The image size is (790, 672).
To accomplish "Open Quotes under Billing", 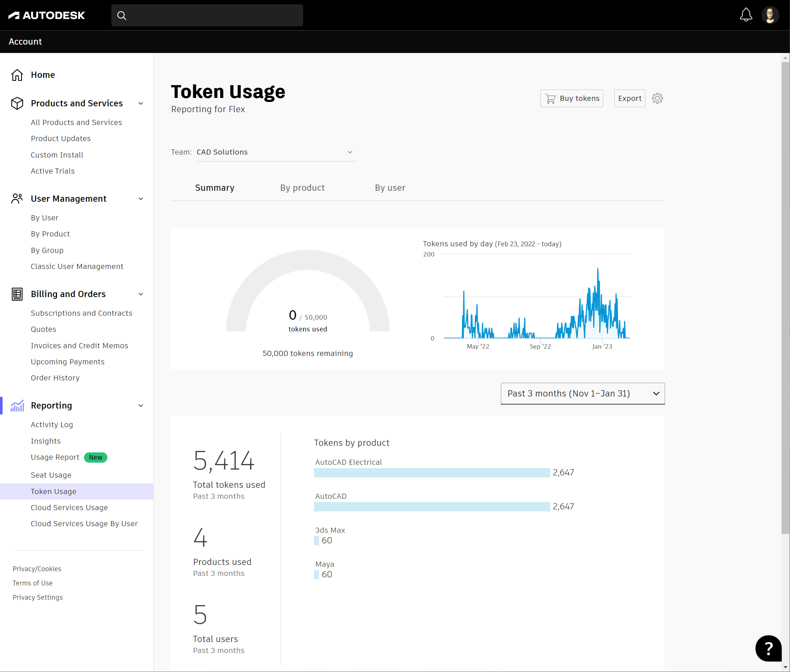I will [43, 329].
